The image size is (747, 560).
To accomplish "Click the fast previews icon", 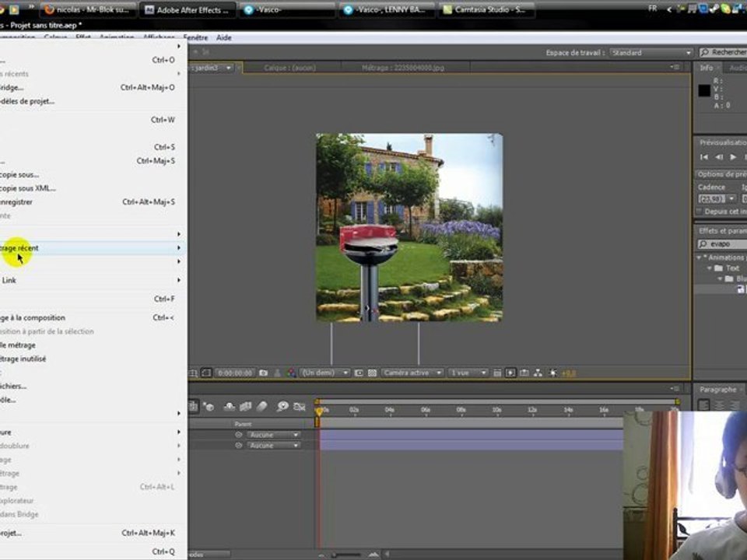I will click(x=510, y=373).
